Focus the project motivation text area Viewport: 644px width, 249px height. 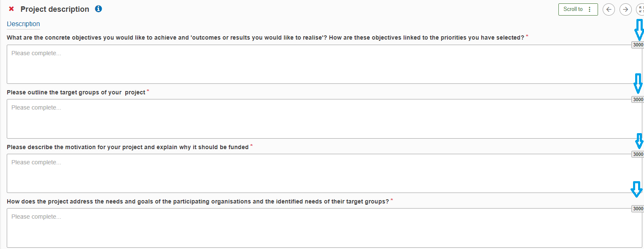pyautogui.click(x=321, y=173)
